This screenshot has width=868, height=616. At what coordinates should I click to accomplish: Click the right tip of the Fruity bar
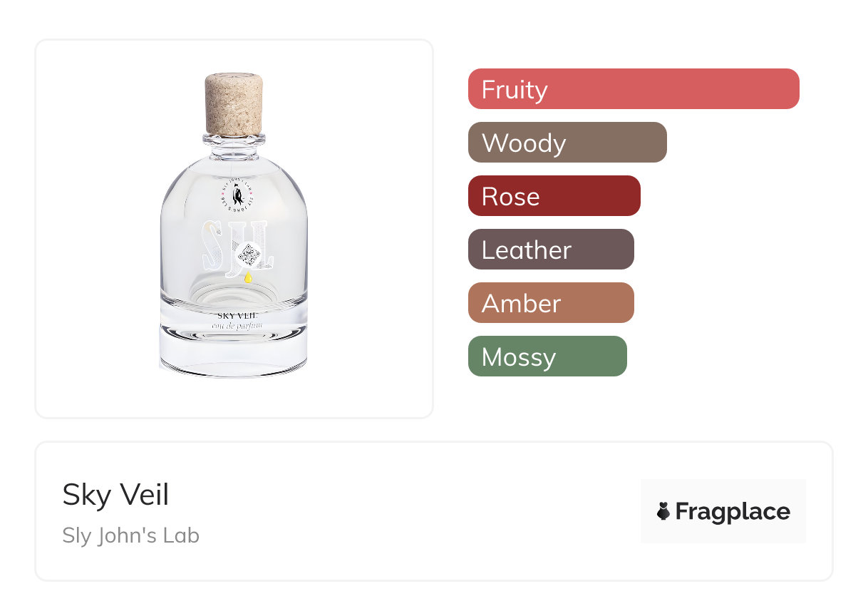(792, 89)
